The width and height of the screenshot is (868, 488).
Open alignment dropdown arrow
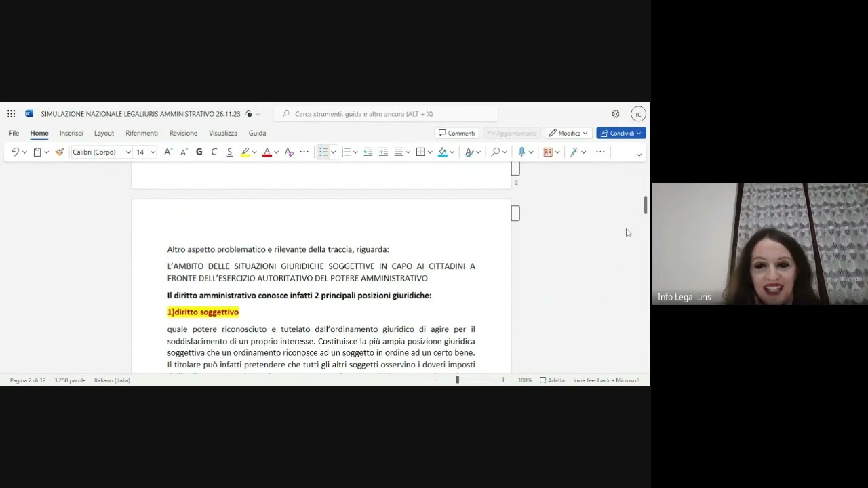click(x=408, y=152)
